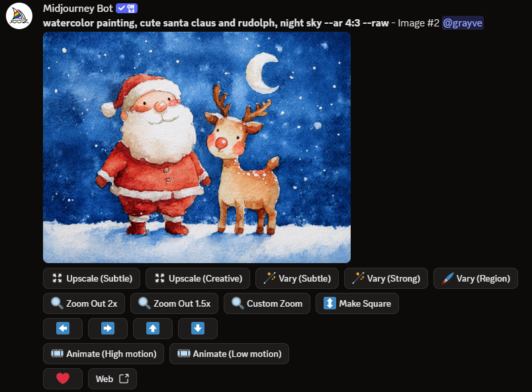Open Custom Zoom option
The height and width of the screenshot is (392, 532).
[x=267, y=303]
